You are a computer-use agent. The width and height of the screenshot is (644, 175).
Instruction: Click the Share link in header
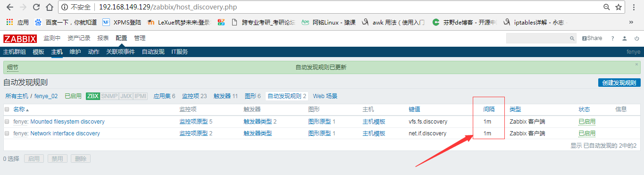click(x=592, y=38)
